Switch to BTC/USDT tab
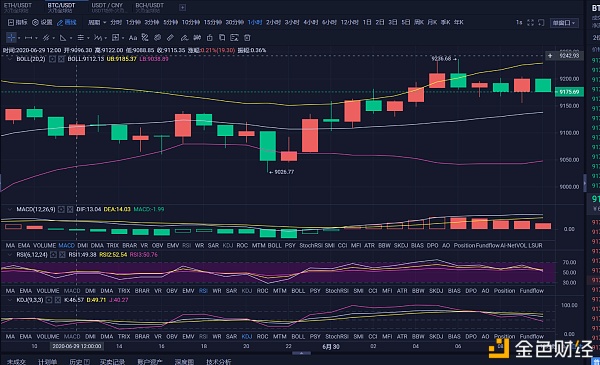The image size is (600, 365). pyautogui.click(x=61, y=7)
